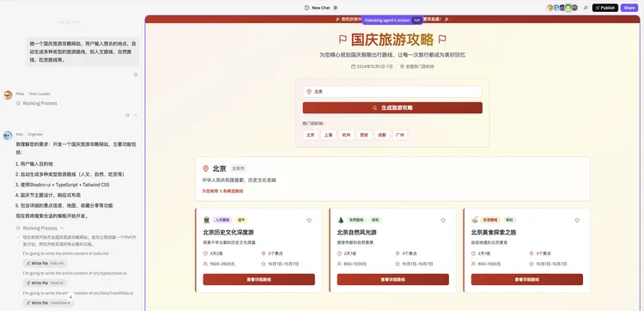Collapse Alex's Working Process section

pos(39,228)
